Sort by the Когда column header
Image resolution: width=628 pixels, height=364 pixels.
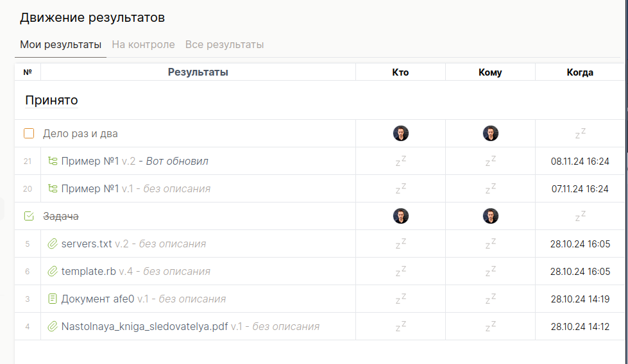point(580,72)
